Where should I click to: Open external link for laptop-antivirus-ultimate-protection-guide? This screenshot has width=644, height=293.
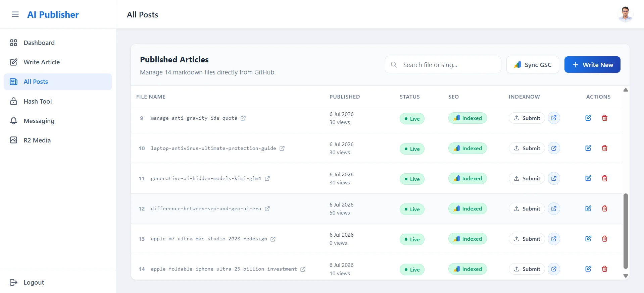282,148
